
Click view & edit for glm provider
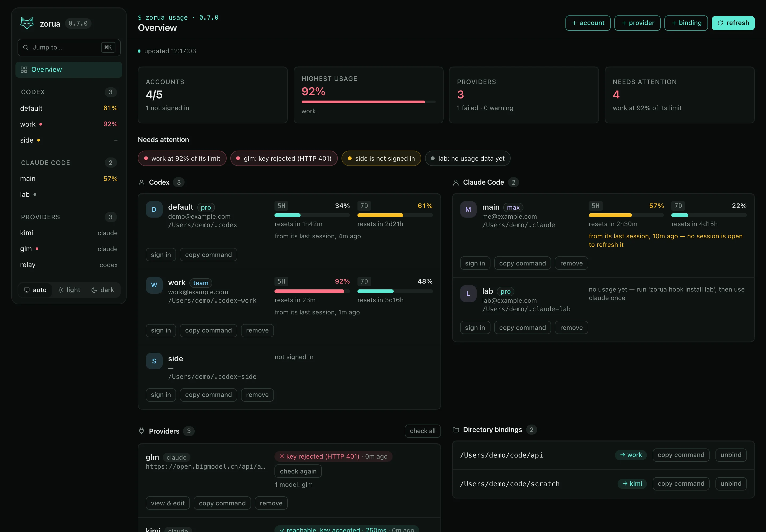(168, 503)
